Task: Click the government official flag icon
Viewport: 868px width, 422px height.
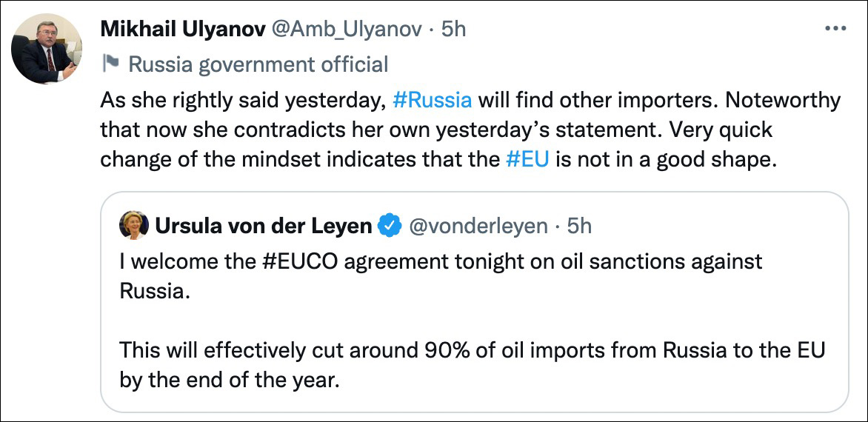Action: [110, 64]
